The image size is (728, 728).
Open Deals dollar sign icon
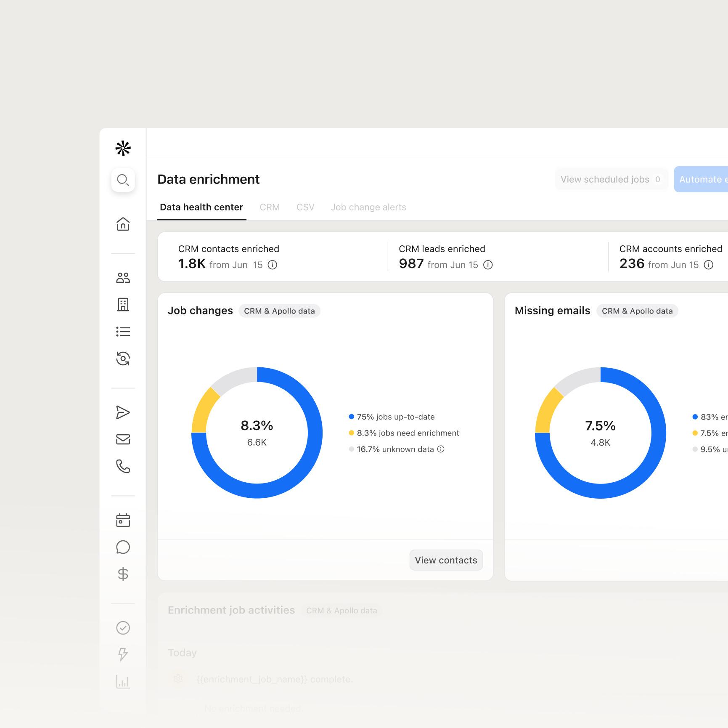pyautogui.click(x=123, y=574)
